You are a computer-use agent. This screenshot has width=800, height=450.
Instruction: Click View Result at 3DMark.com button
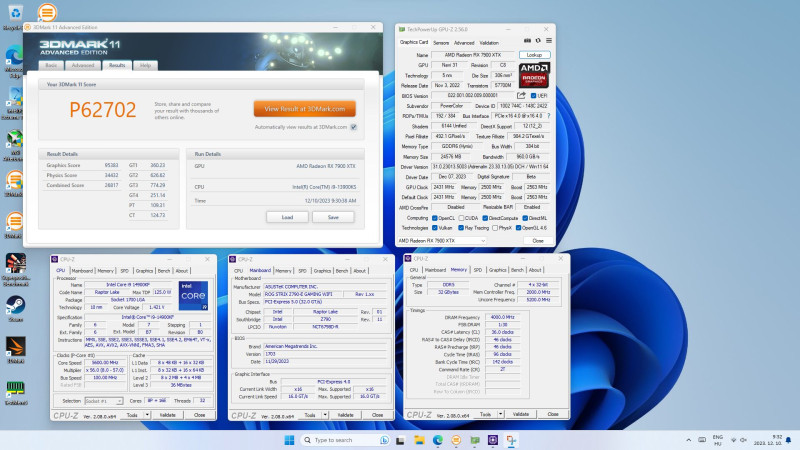coord(305,109)
